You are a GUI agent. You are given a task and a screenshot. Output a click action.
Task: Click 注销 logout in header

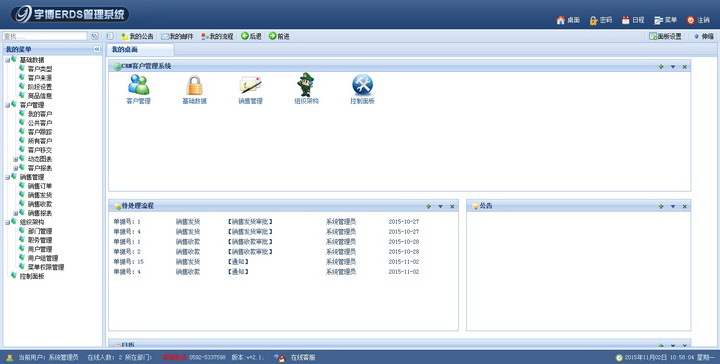point(698,20)
